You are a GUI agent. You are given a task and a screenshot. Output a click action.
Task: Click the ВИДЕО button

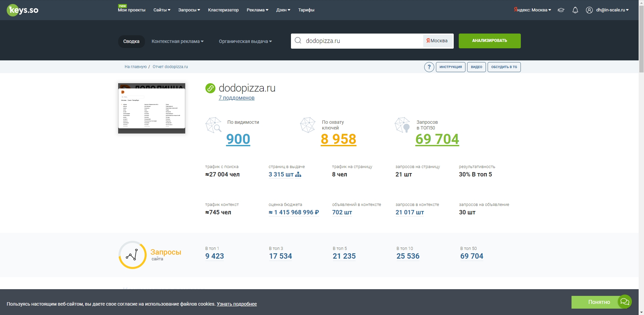click(477, 67)
